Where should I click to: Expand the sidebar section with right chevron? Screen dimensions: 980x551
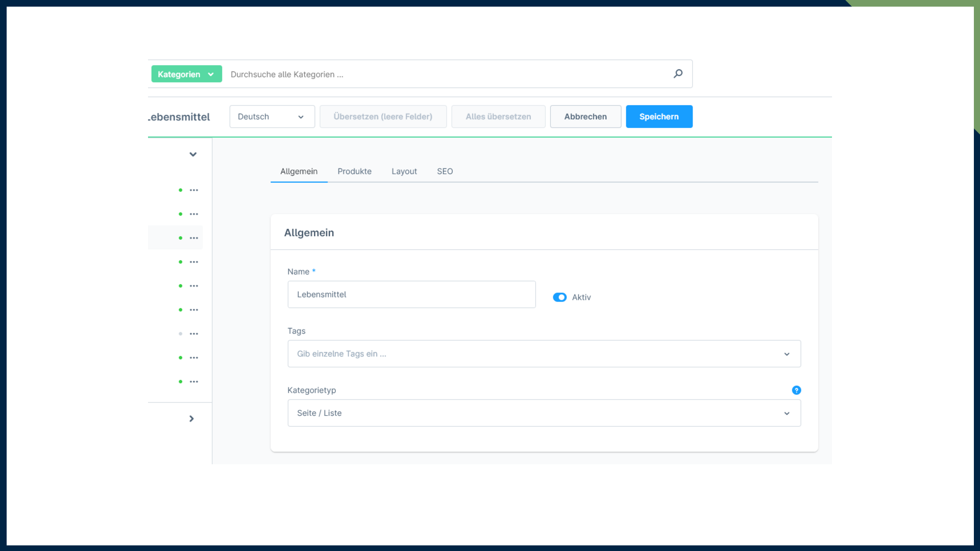tap(191, 419)
